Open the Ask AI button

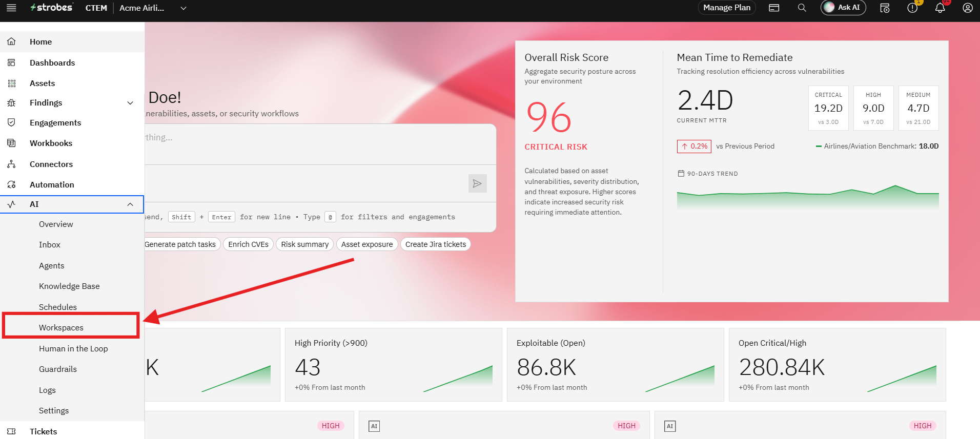point(843,8)
